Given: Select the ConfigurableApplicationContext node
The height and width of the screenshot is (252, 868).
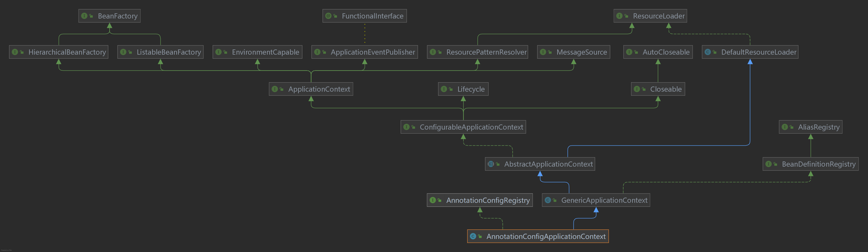Looking at the screenshot, I should point(463,127).
